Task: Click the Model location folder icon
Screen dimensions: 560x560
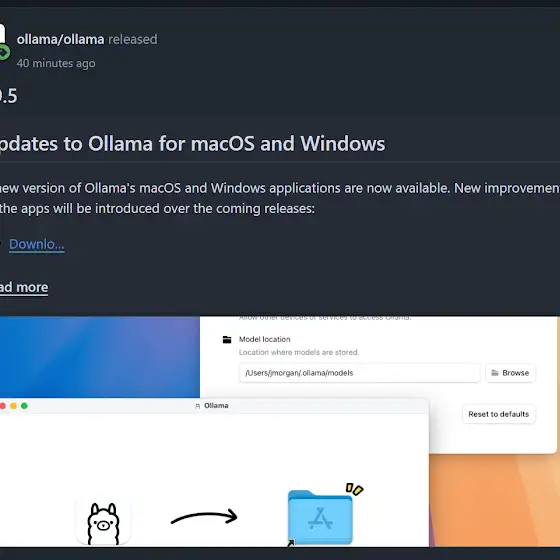Action: pyautogui.click(x=227, y=340)
